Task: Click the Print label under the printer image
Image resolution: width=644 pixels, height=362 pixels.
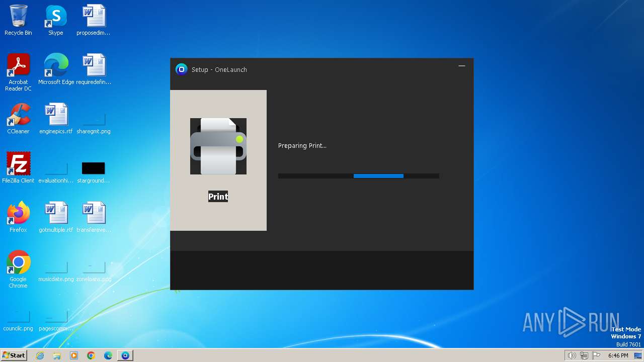Action: pyautogui.click(x=218, y=197)
